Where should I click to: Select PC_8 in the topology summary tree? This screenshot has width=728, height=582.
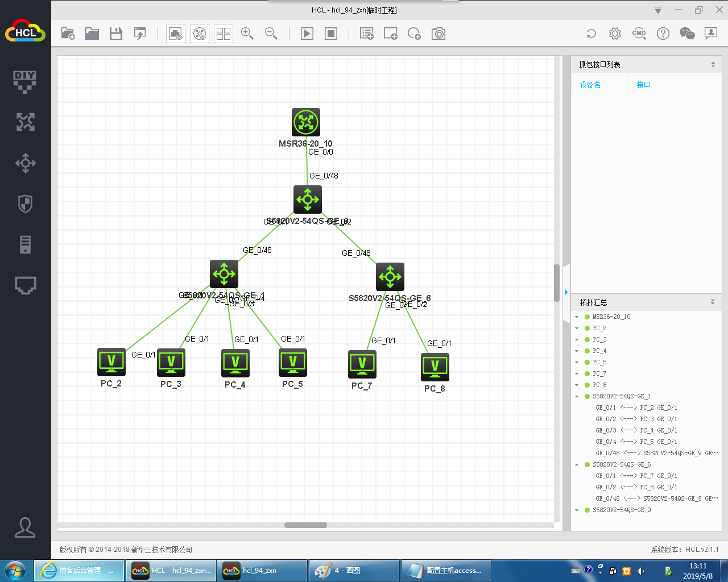(599, 385)
